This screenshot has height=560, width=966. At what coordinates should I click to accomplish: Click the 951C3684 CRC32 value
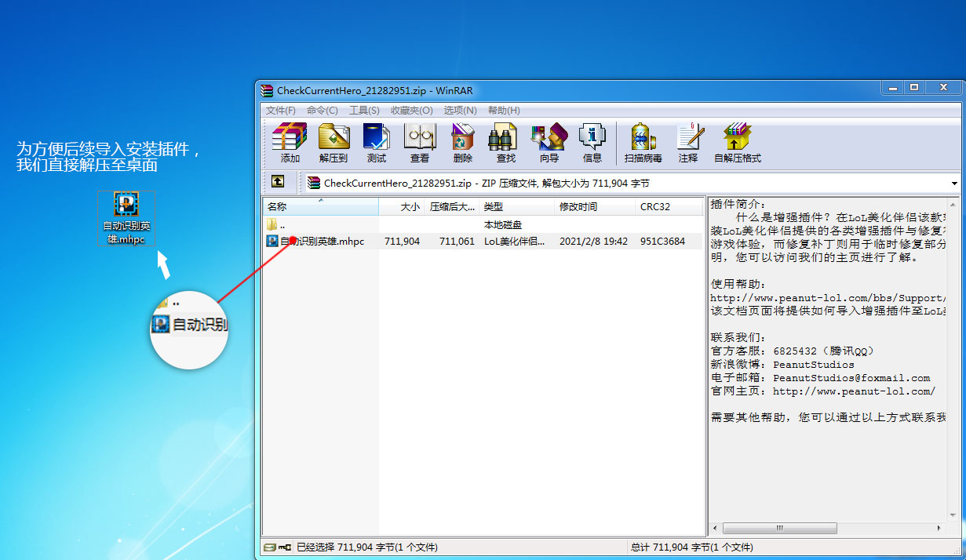pos(663,242)
